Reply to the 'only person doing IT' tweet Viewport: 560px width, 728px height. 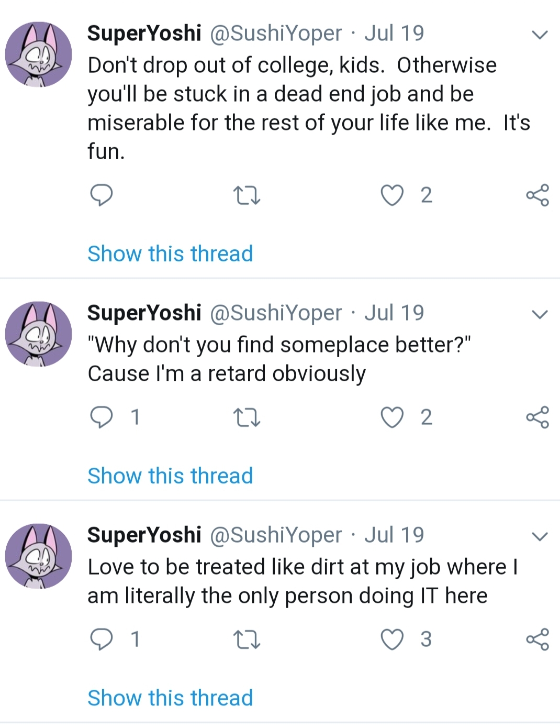tap(102, 639)
